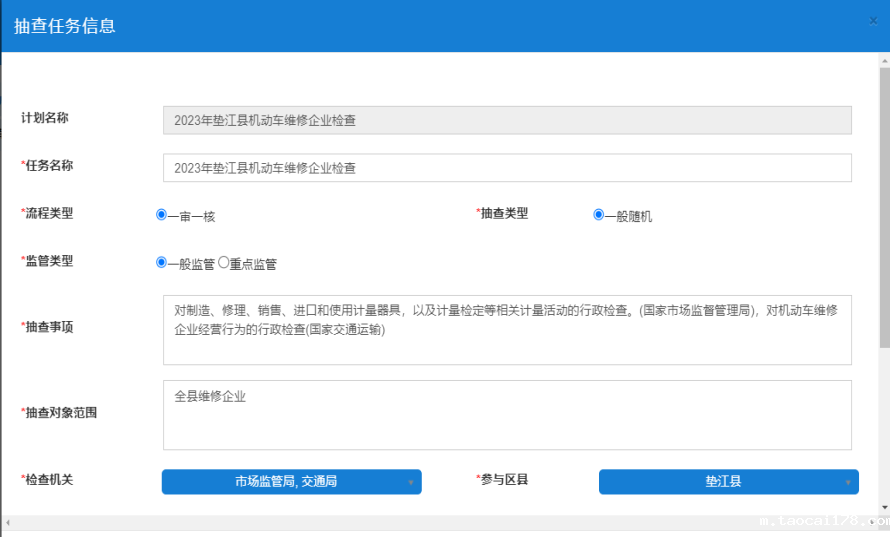Click the greyed-out 计划名称 field
The image size is (890, 537).
tap(507, 120)
